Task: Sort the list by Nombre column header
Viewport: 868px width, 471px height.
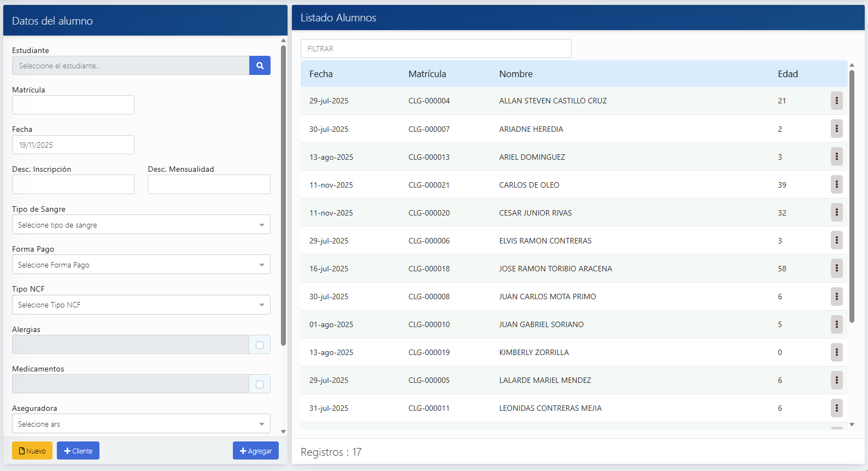Action: [x=515, y=74]
